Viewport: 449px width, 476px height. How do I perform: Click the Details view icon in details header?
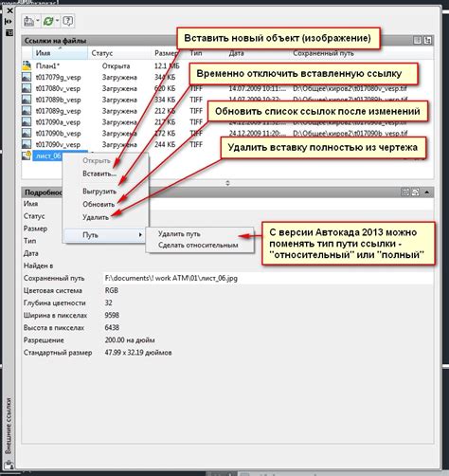[405, 192]
